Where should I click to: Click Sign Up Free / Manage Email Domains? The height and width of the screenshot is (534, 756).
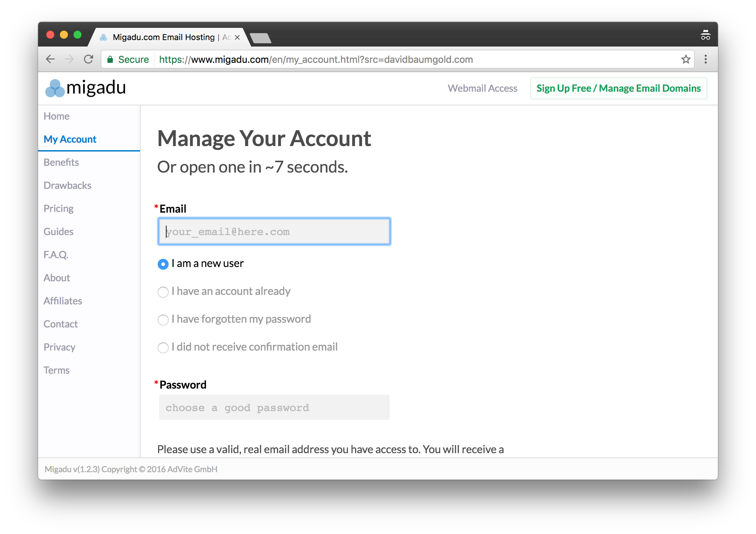pyautogui.click(x=618, y=88)
